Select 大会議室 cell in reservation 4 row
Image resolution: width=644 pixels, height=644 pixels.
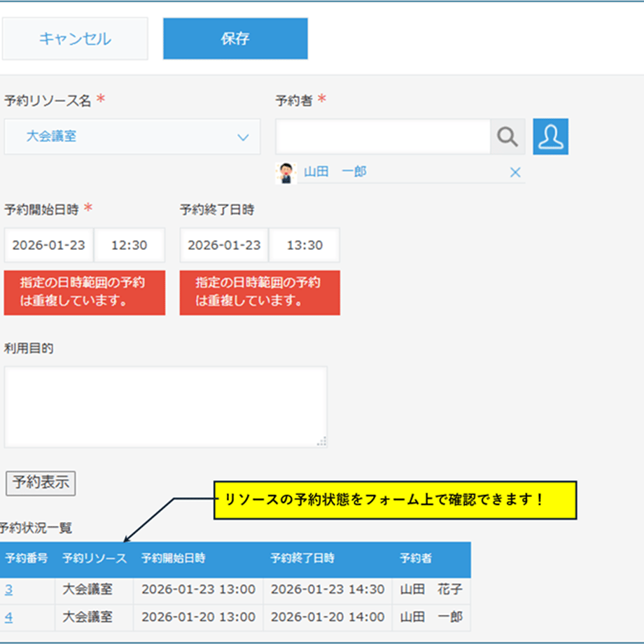point(94,617)
